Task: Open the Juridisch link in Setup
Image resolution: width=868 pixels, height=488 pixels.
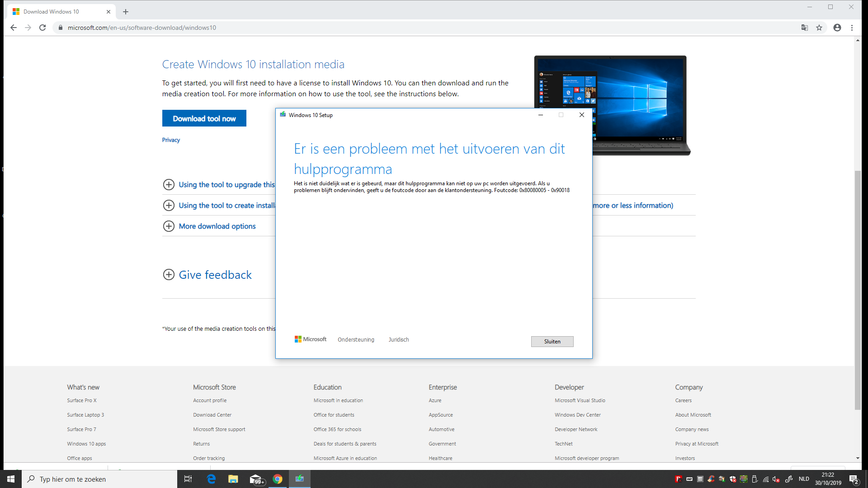Action: 398,340
